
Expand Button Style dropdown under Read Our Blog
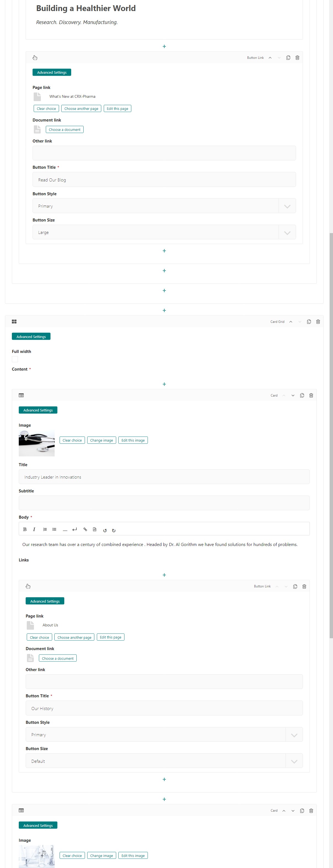coord(164,206)
